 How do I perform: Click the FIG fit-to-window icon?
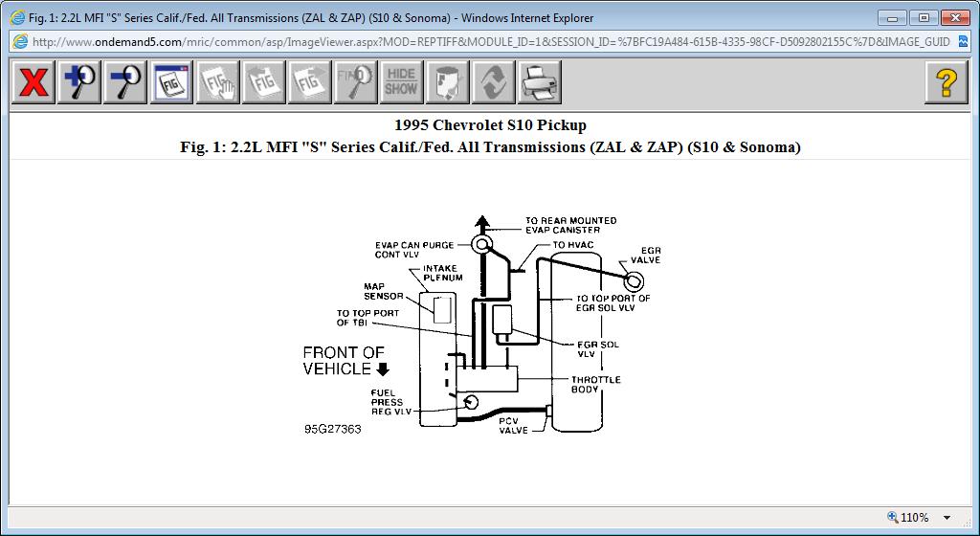(x=171, y=82)
